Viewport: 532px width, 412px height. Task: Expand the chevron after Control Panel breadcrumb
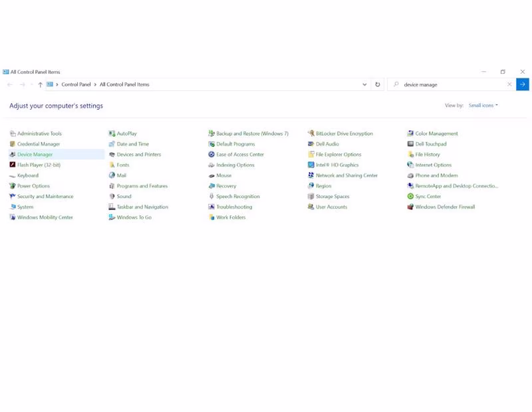pos(95,85)
